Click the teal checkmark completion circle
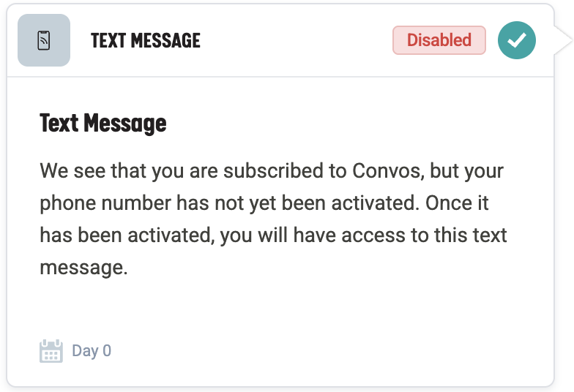This screenshot has width=574, height=392. [x=516, y=40]
